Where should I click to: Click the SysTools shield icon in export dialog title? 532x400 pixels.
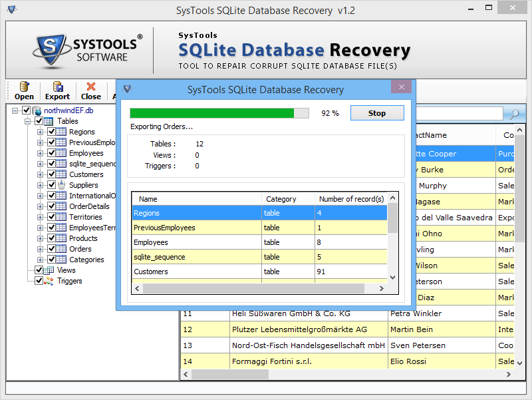pos(127,89)
